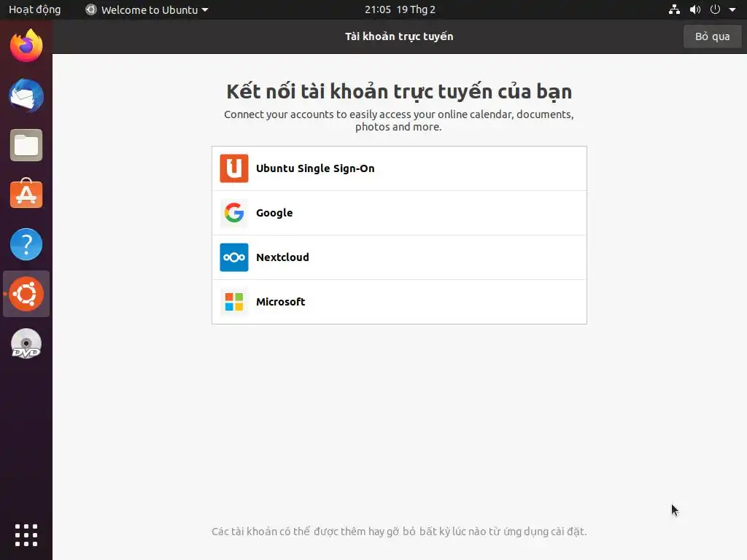Click the Nextcloud logo icon
This screenshot has height=560, width=747.
pos(234,257)
